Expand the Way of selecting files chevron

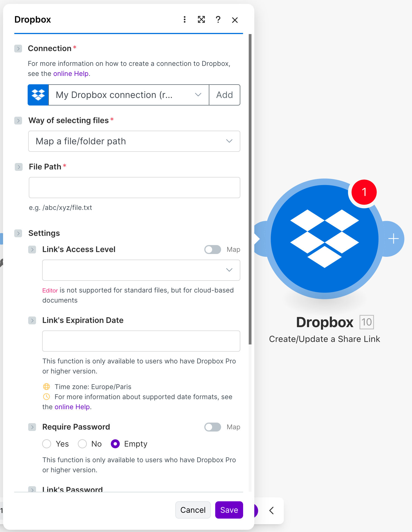[18, 121]
